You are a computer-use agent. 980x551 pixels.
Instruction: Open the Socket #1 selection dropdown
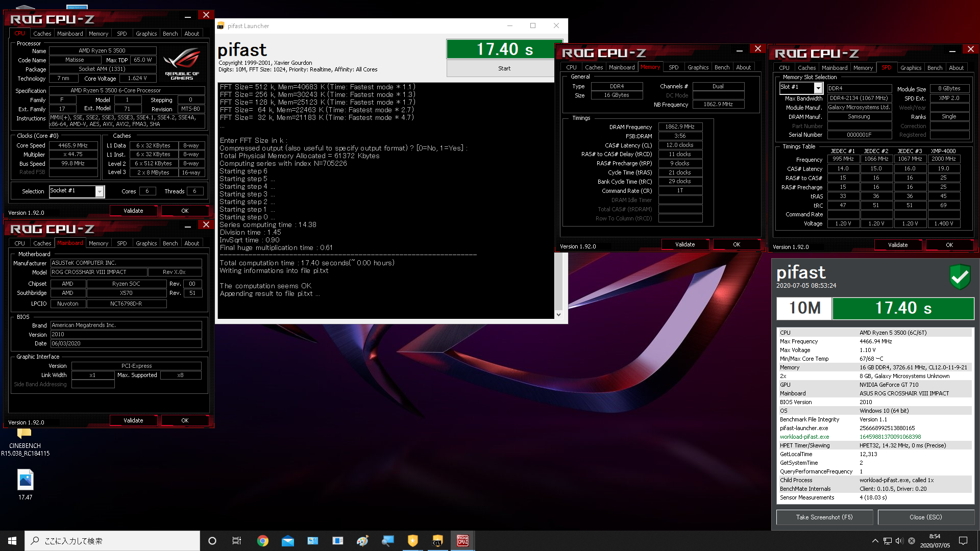click(100, 191)
